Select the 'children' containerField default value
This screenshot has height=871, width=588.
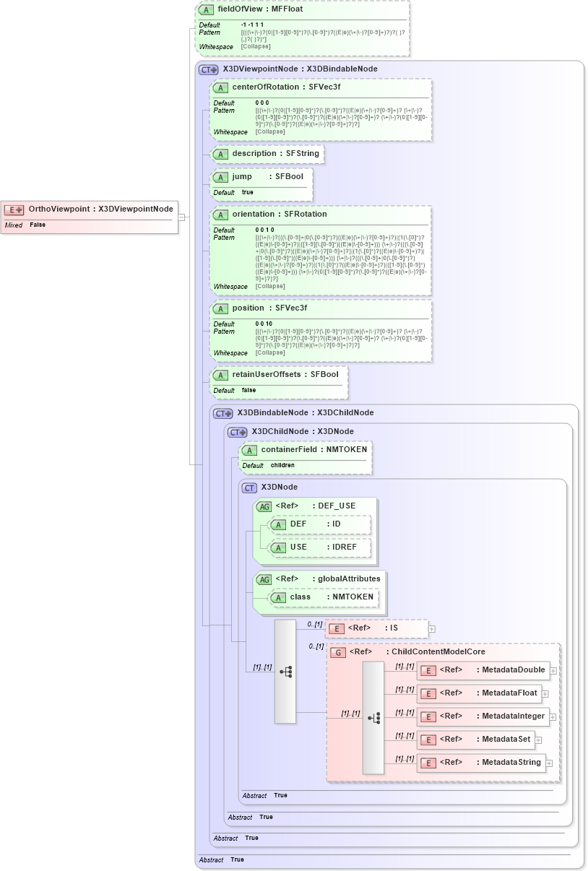tap(283, 466)
